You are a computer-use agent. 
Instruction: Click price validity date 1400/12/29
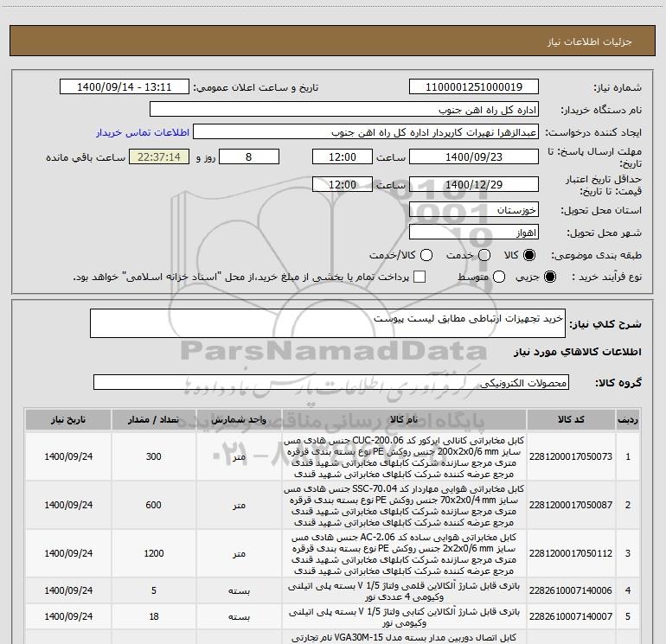click(474, 184)
